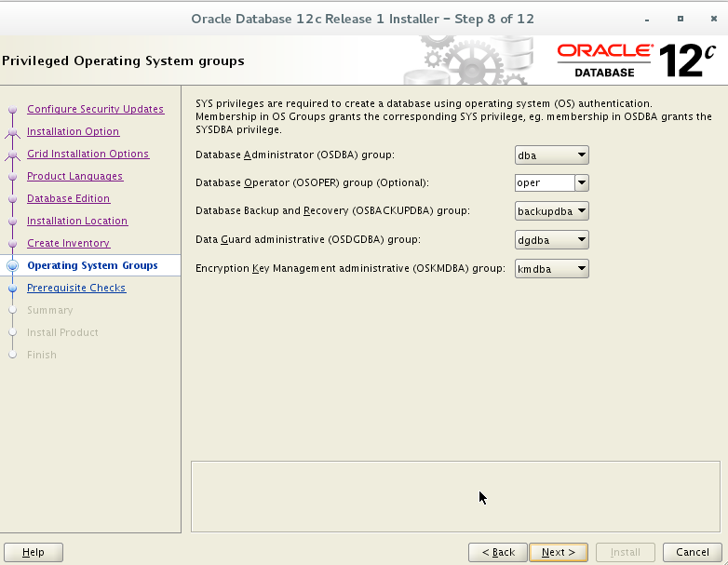
Task: Select the Operating System Groups step
Action: pos(92,265)
